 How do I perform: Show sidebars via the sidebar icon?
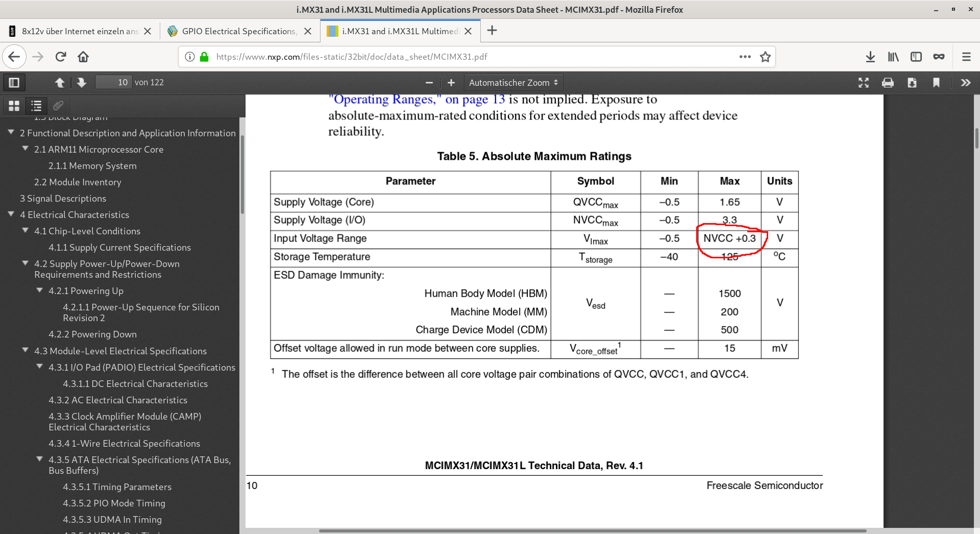tap(916, 57)
